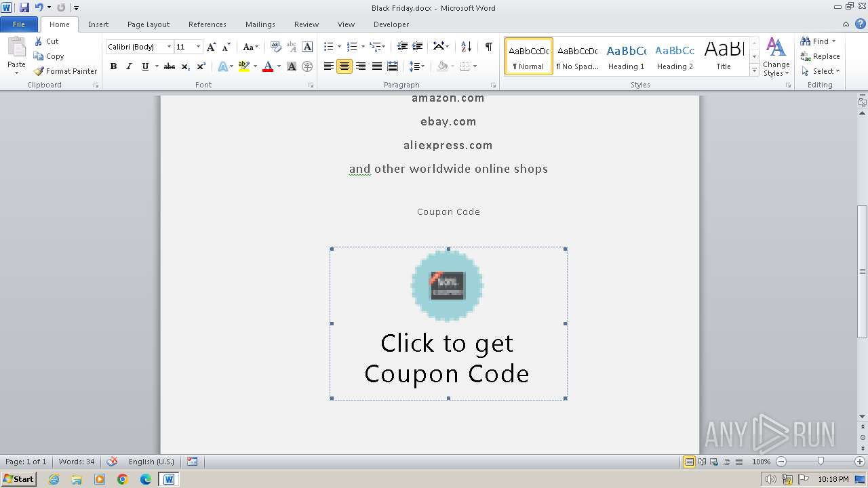Click the Replace button
Screen dimensions: 868x488
pos(820,56)
